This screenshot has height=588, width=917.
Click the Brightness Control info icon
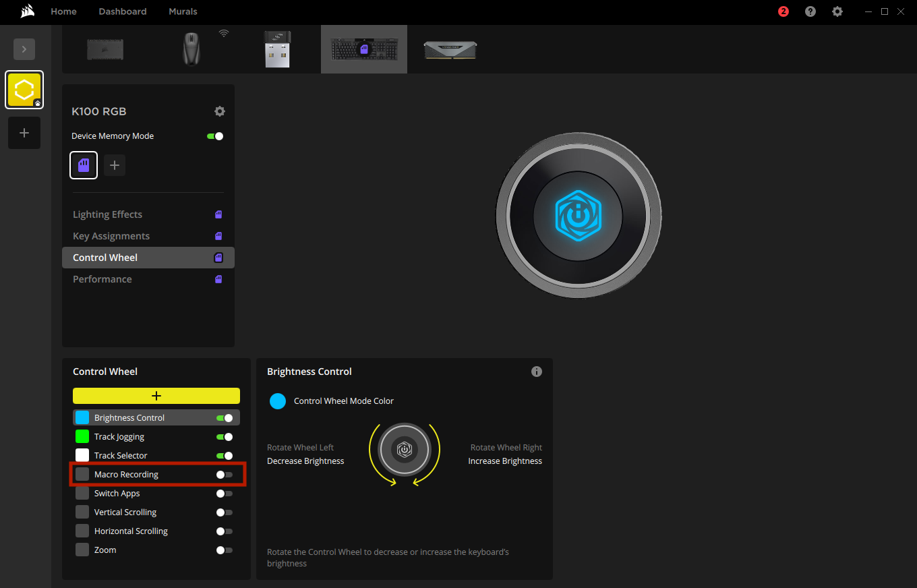pos(537,372)
